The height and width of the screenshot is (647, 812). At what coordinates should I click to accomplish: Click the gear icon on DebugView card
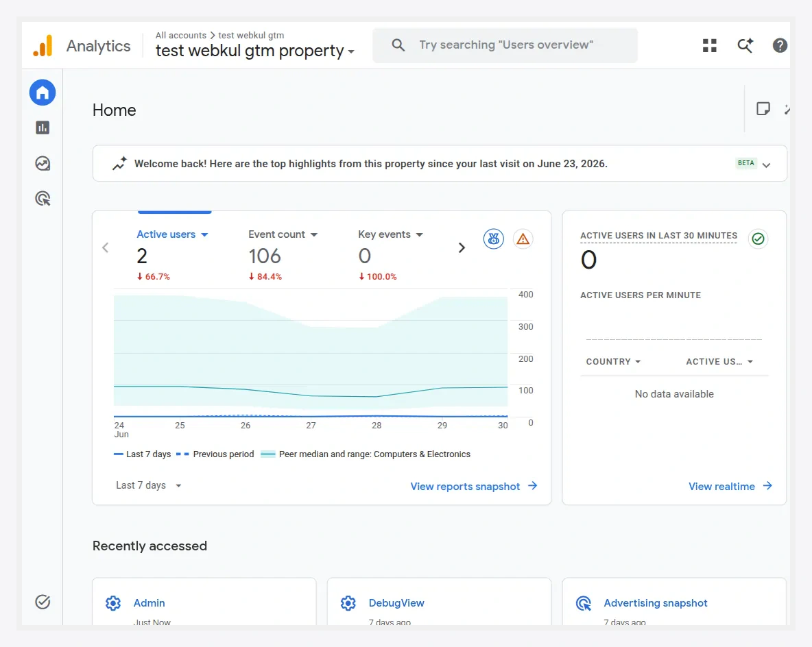point(348,603)
